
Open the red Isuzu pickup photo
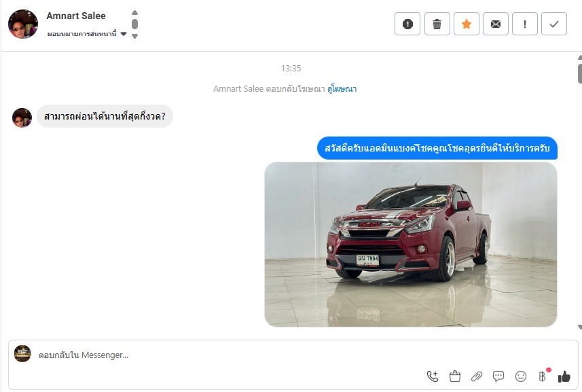click(410, 245)
